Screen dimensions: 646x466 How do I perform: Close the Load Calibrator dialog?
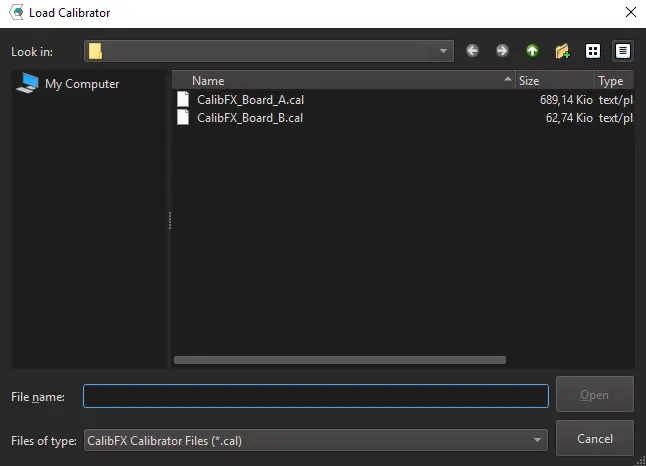pos(630,13)
